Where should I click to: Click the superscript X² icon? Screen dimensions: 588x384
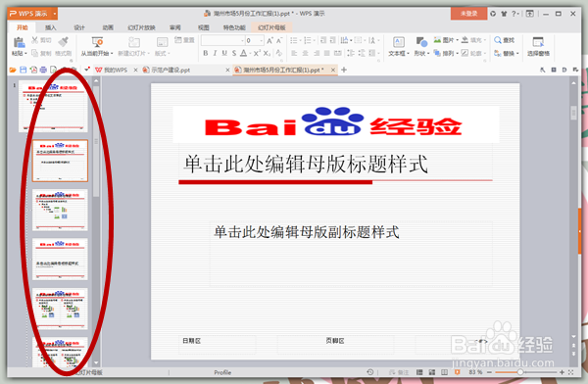tap(257, 53)
